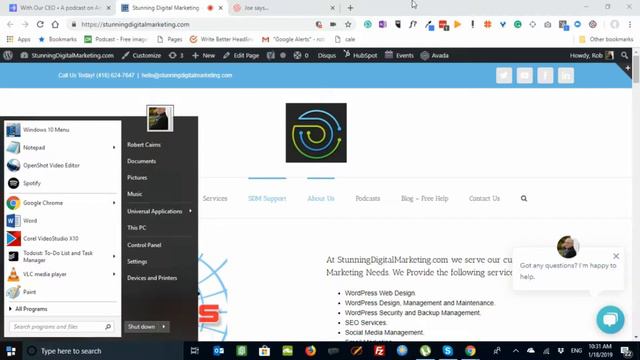Image resolution: width=640 pixels, height=360 pixels.
Task: Open Documents from the start menu
Action: pyautogui.click(x=142, y=161)
